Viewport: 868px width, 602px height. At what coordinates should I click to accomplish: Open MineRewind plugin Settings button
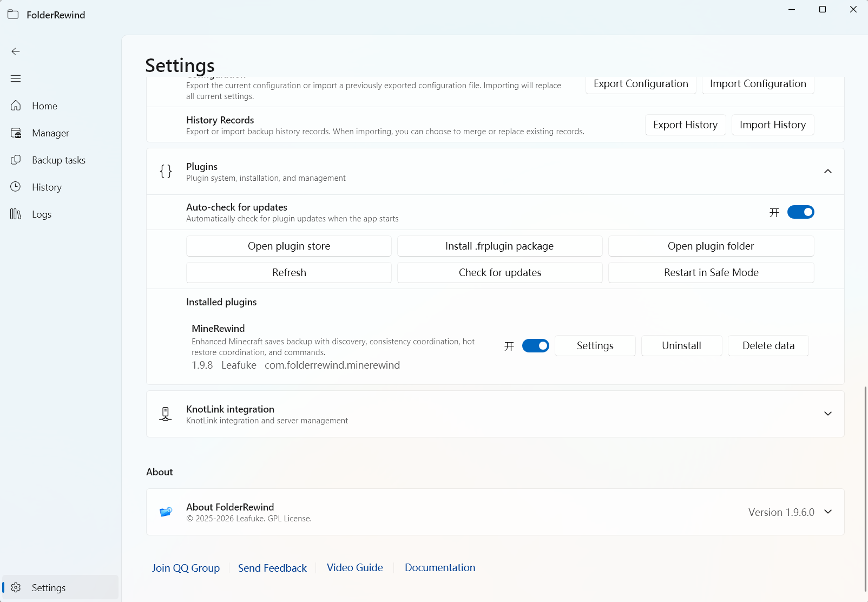[595, 345]
